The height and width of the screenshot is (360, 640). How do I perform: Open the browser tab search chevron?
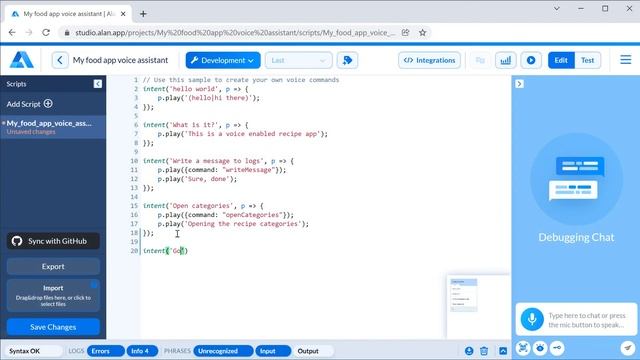tap(557, 9)
